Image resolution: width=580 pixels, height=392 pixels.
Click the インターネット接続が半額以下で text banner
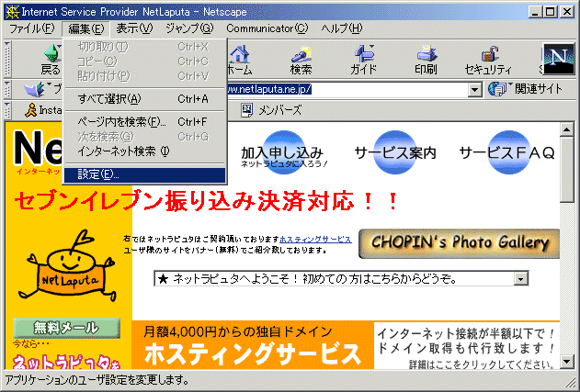(x=466, y=345)
